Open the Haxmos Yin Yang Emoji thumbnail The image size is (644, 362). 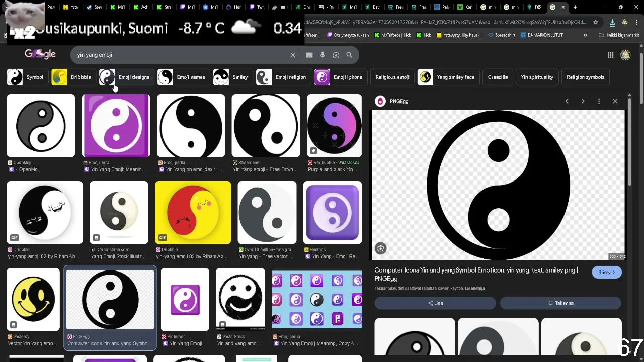point(332,213)
